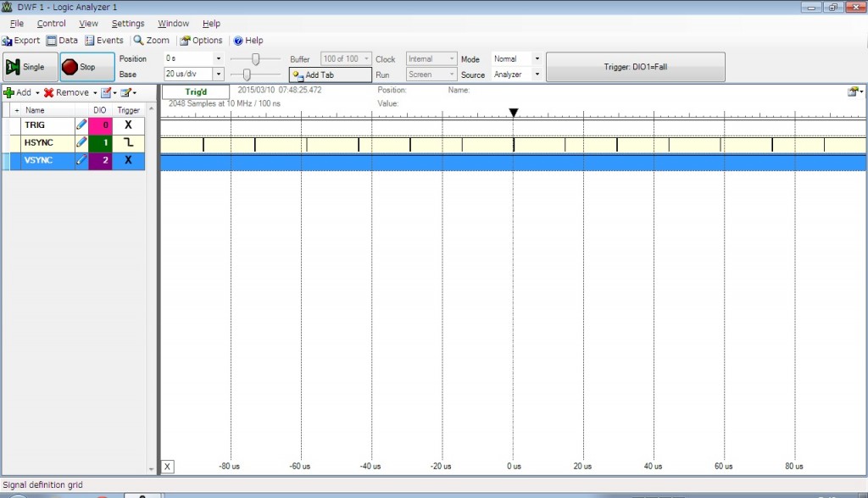Viewport: 868px width, 498px height.
Task: Open the Settings menu
Action: (128, 24)
